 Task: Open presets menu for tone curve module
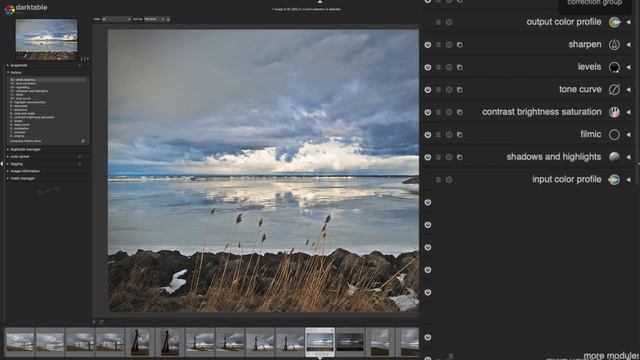[438, 89]
